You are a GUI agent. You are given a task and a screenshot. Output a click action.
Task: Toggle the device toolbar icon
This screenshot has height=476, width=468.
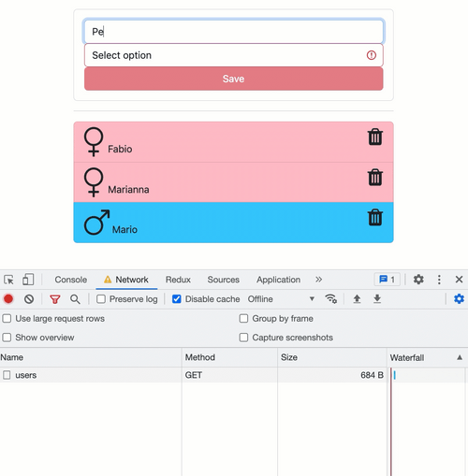pos(28,280)
